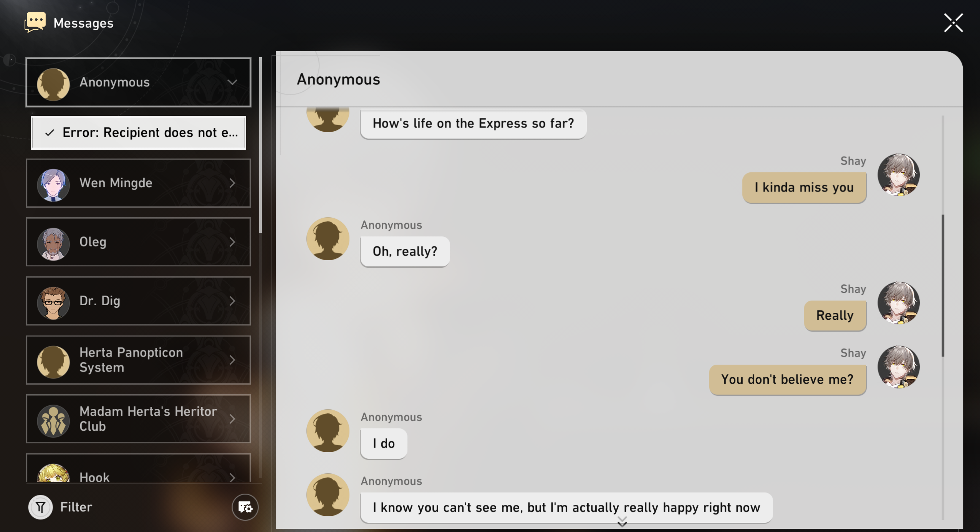Click the chat window vertical scrollbar
This screenshot has height=532, width=980.
tap(942, 285)
